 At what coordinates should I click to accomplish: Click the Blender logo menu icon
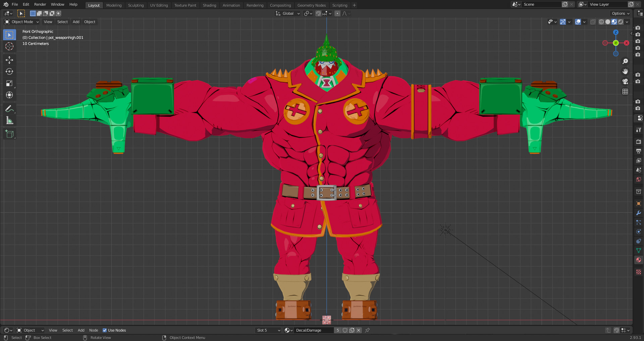[x=6, y=4]
